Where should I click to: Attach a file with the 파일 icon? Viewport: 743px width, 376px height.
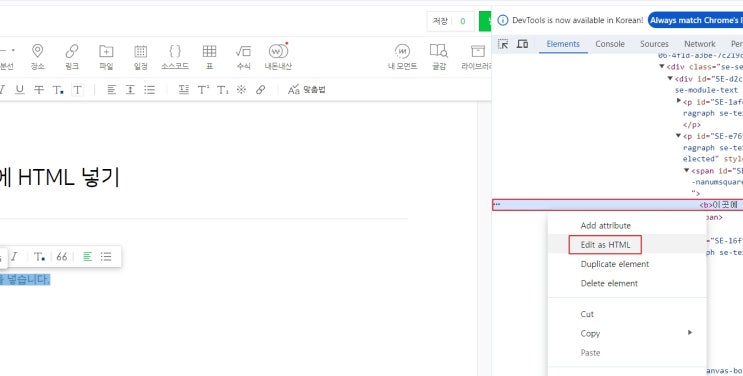click(106, 56)
